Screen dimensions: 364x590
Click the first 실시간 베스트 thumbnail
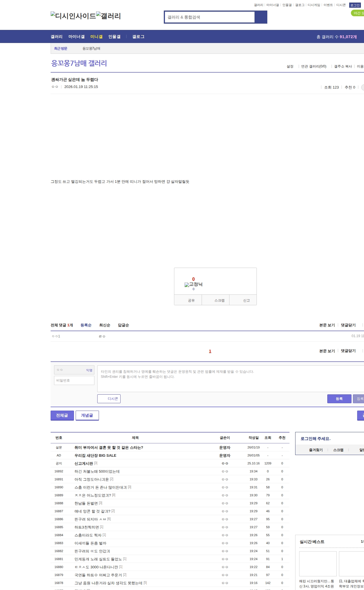[x=318, y=564]
